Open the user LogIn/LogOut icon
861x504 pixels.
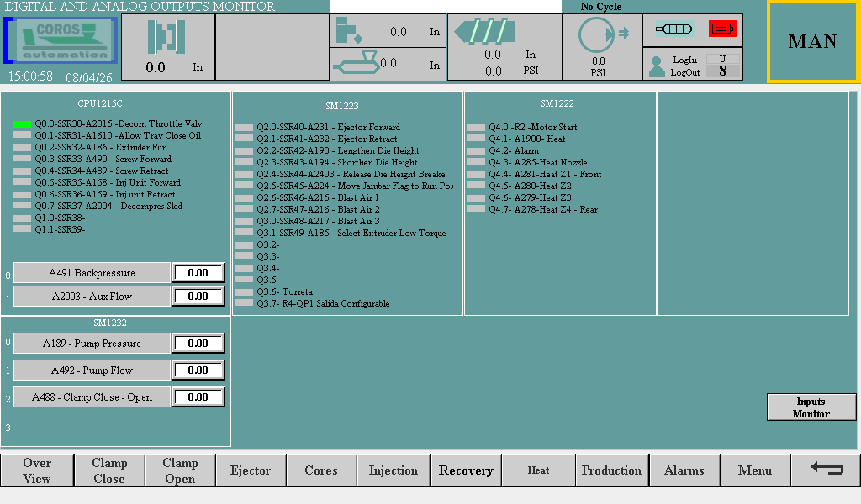[658, 66]
